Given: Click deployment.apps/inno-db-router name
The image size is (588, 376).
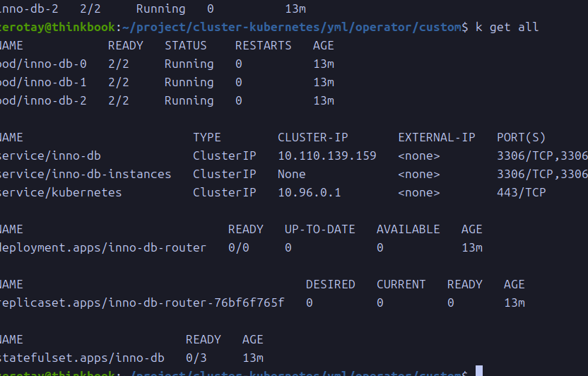Looking at the screenshot, I should [102, 247].
